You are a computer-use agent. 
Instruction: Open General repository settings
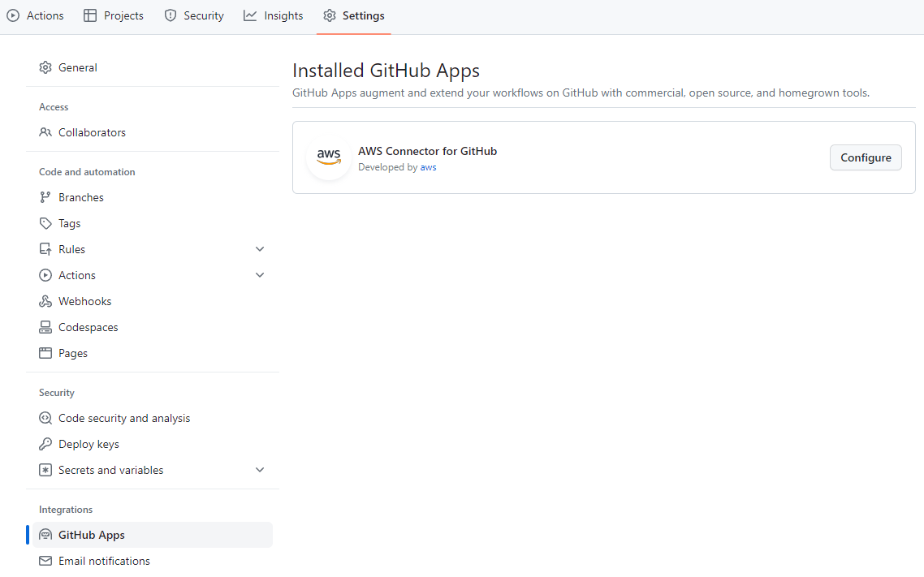(x=77, y=67)
